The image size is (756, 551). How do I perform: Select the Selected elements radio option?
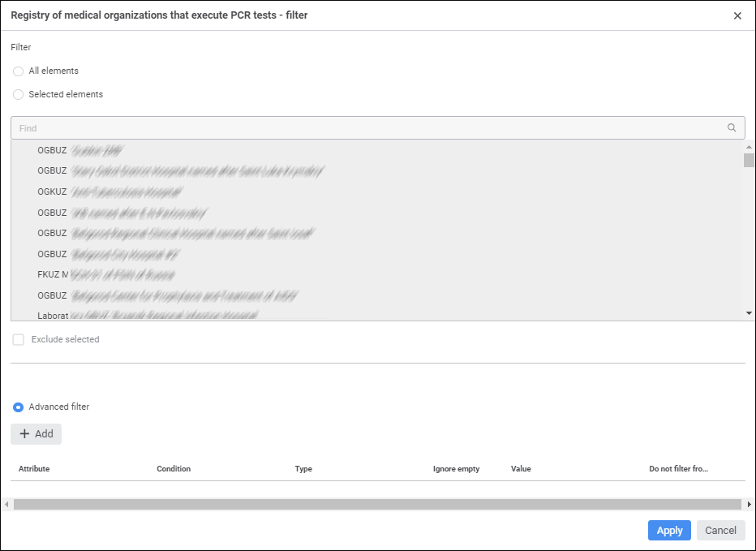(19, 95)
